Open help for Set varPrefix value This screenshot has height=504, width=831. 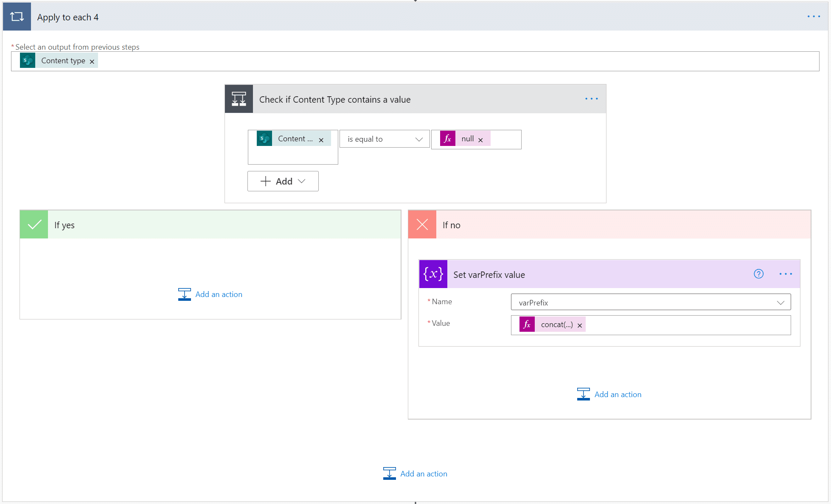(x=758, y=274)
